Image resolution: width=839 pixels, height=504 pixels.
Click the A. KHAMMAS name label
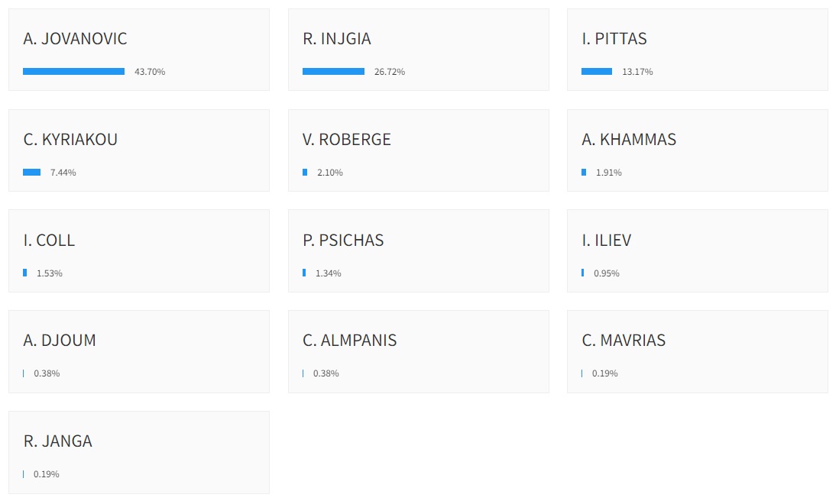(x=629, y=140)
